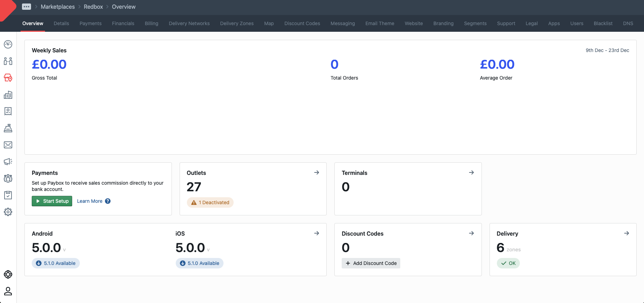Image resolution: width=644 pixels, height=303 pixels.
Task: Open the envelope mail icon in sidebar
Action: tap(8, 145)
